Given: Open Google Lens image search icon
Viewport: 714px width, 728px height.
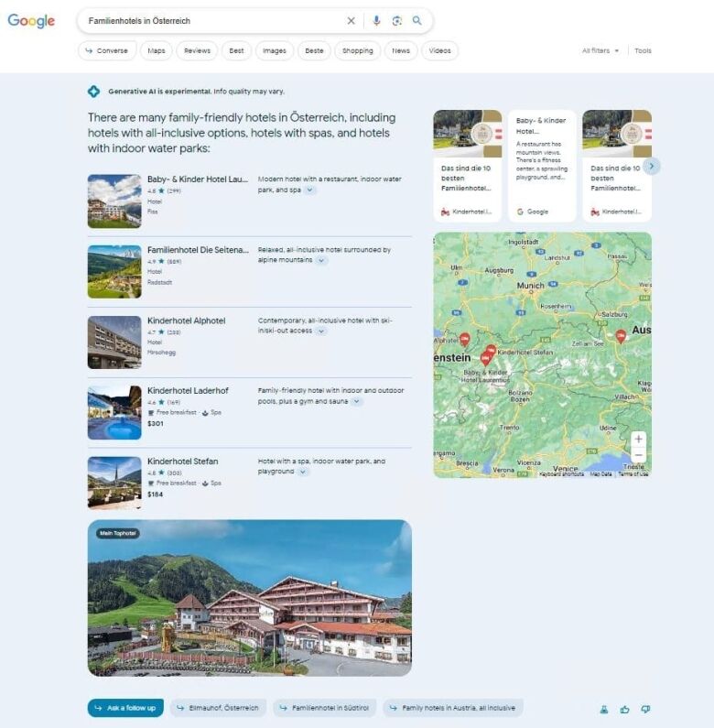Looking at the screenshot, I should coord(397,21).
